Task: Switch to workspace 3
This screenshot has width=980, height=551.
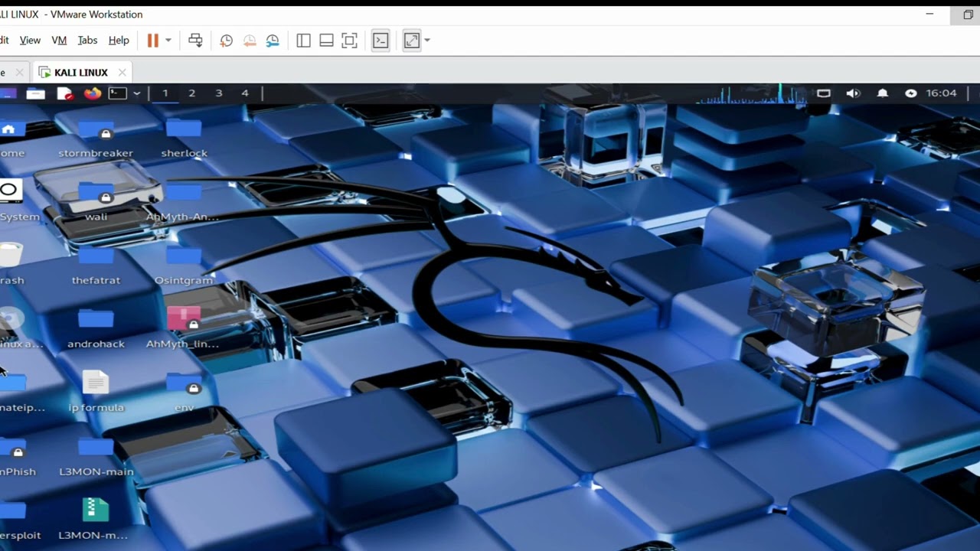Action: (x=218, y=93)
